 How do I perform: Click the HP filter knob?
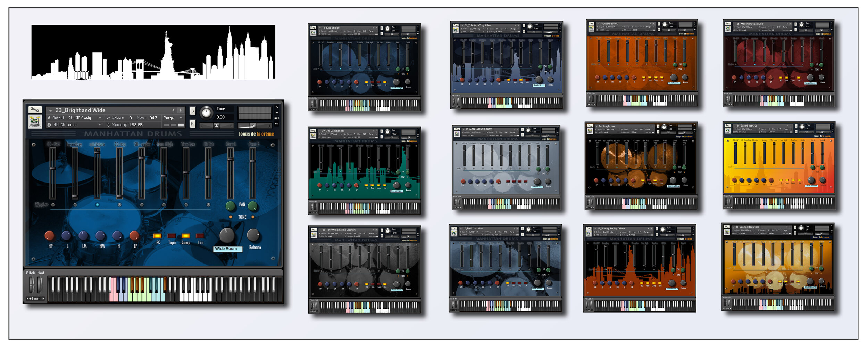50,236
